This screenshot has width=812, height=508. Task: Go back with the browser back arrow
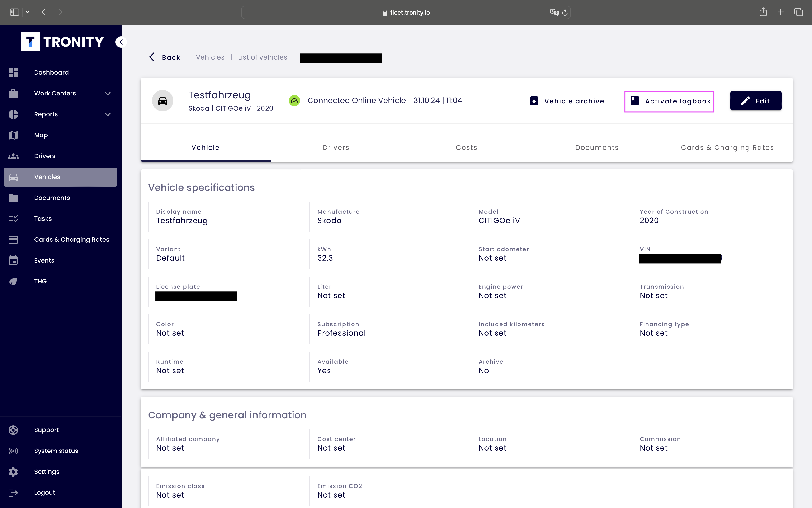44,12
